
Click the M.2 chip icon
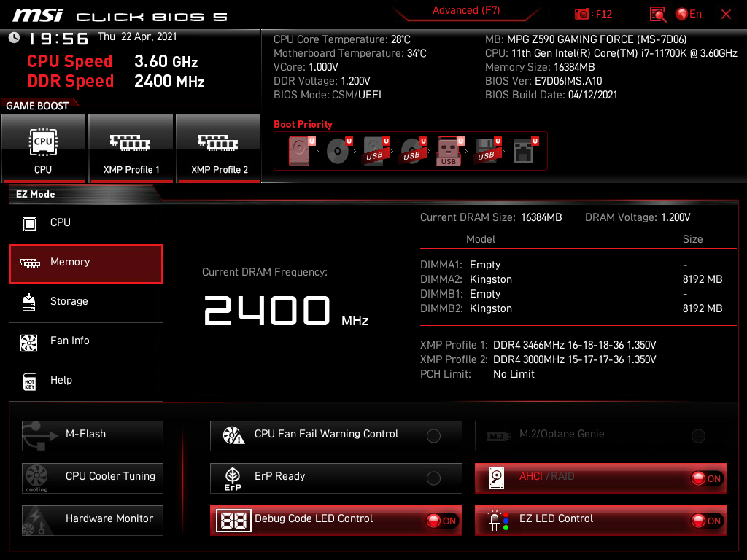pyautogui.click(x=498, y=436)
